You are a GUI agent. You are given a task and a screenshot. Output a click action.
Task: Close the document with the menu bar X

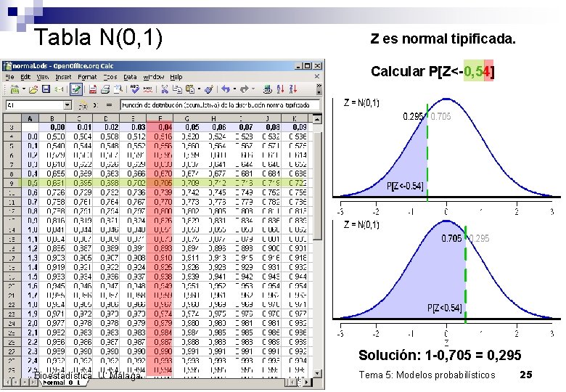tap(317, 76)
